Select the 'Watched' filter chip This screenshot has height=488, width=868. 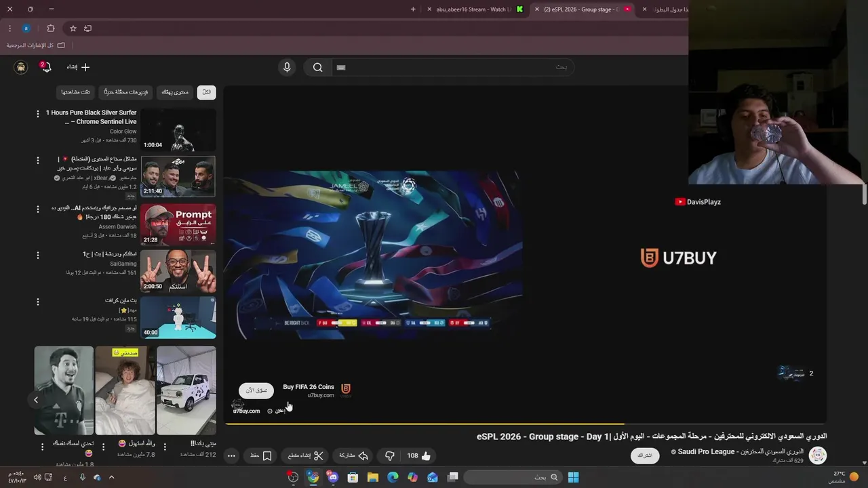[x=75, y=92]
